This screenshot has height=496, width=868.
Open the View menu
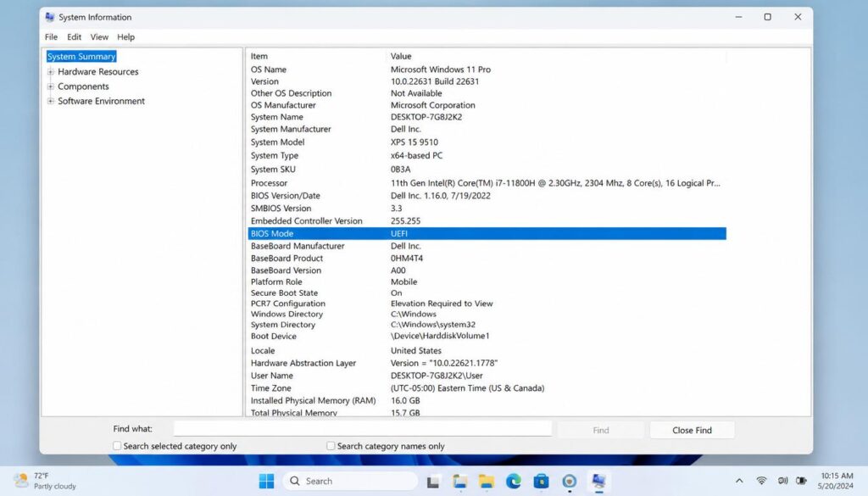click(x=99, y=37)
